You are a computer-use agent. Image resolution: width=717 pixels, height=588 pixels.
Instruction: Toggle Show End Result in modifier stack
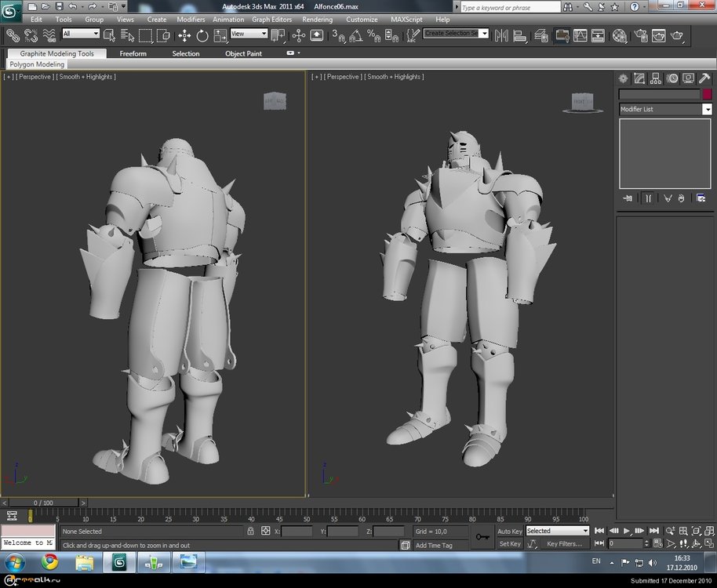point(648,198)
